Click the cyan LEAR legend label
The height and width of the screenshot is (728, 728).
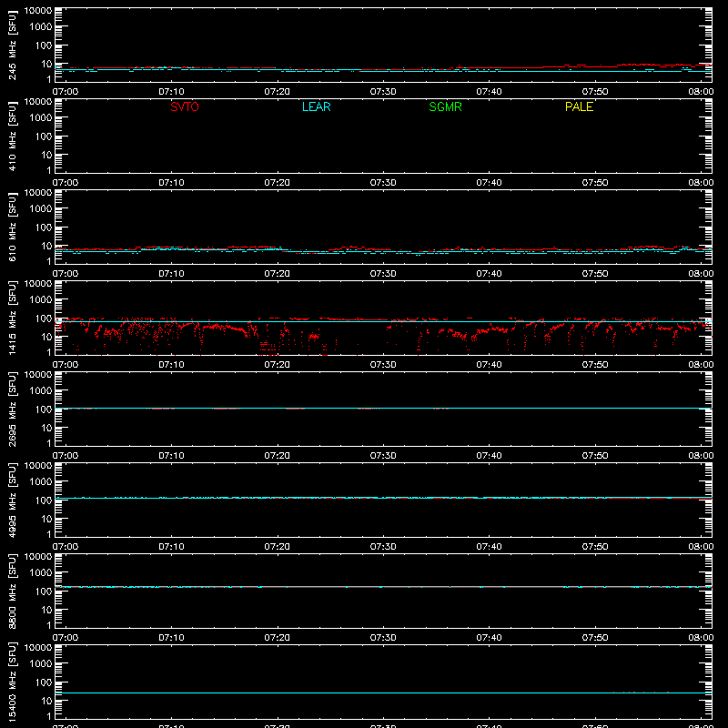point(316,106)
